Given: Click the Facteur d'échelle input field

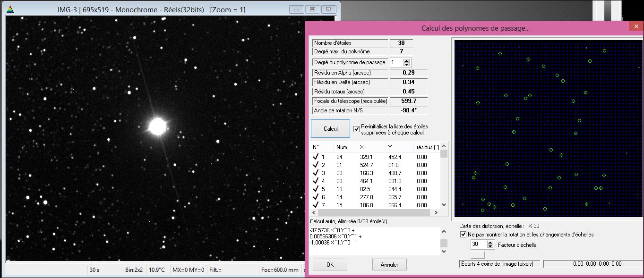Looking at the screenshot, I should coord(478,244).
